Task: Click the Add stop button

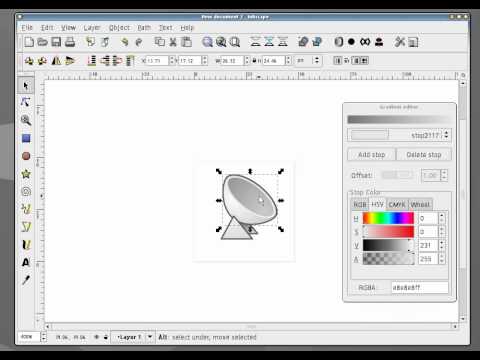Action: [x=371, y=155]
